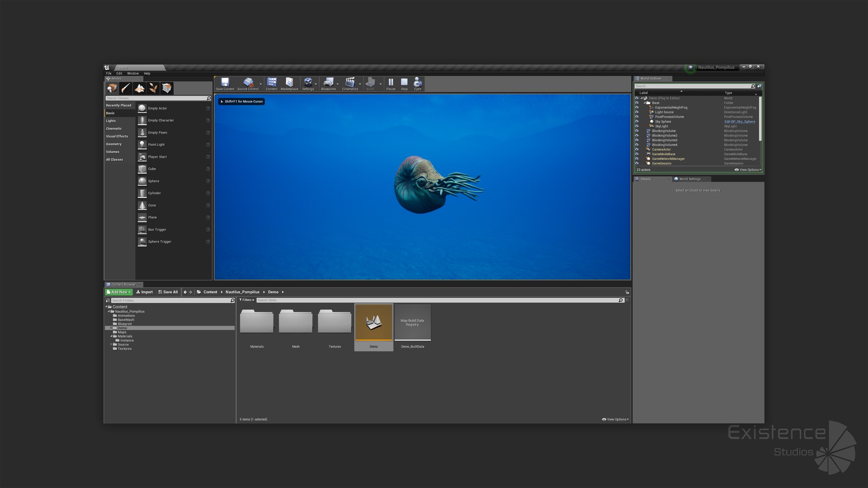Open World Outliner View Options dropdown
The width and height of the screenshot is (868, 488).
tap(748, 170)
